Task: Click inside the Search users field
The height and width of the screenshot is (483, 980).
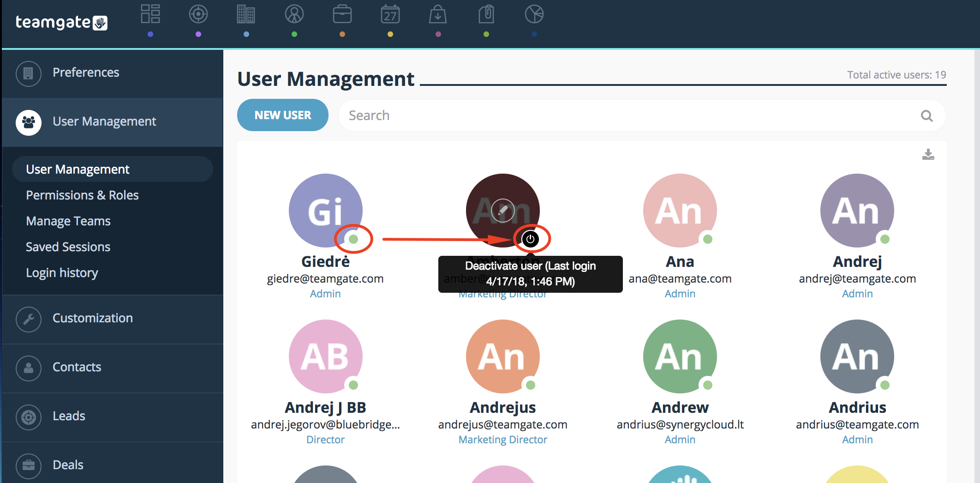Action: (x=642, y=115)
